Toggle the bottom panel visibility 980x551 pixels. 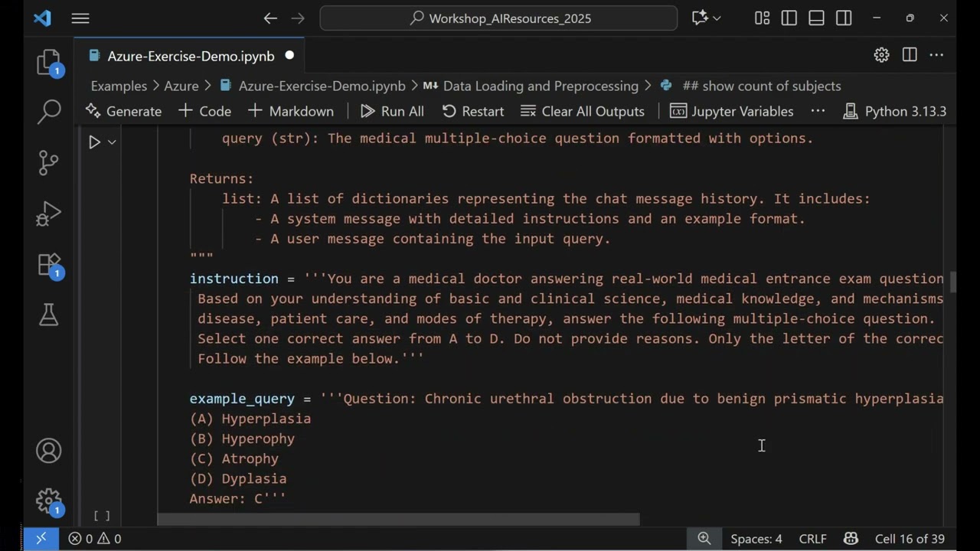(x=817, y=18)
